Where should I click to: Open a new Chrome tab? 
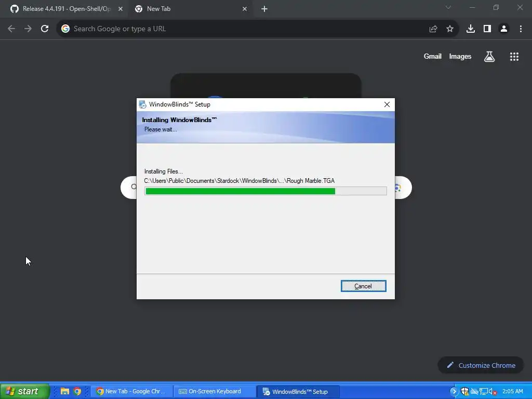tap(264, 9)
